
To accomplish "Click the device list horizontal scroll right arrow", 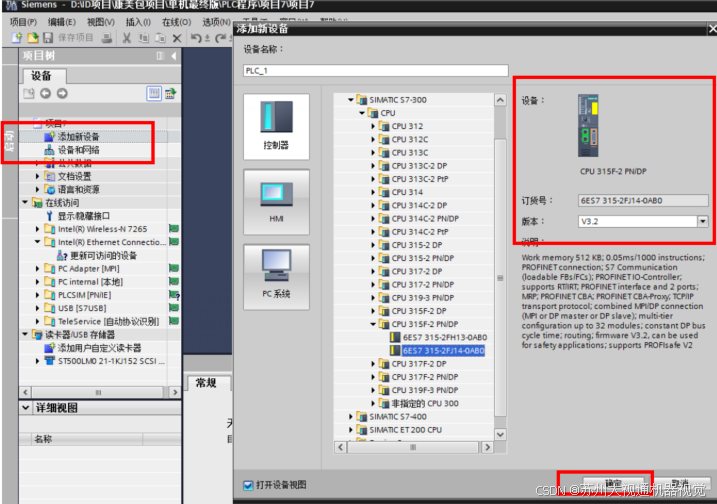I will [x=487, y=447].
